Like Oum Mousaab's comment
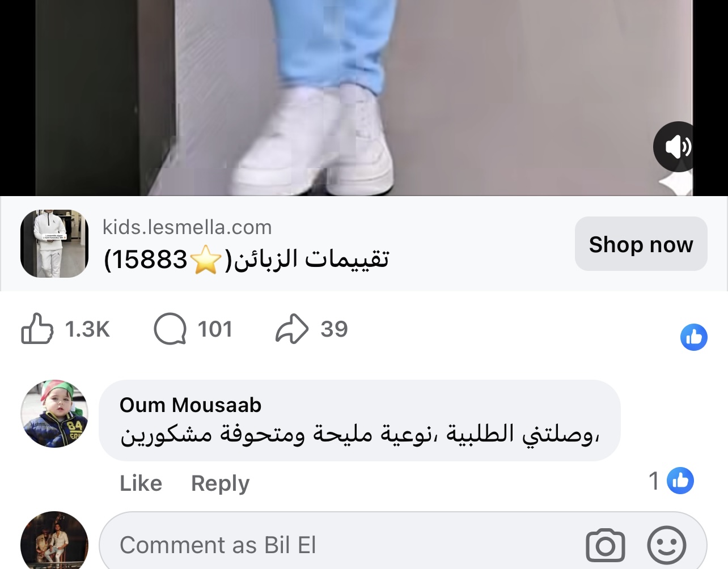728x569 pixels. click(x=141, y=483)
